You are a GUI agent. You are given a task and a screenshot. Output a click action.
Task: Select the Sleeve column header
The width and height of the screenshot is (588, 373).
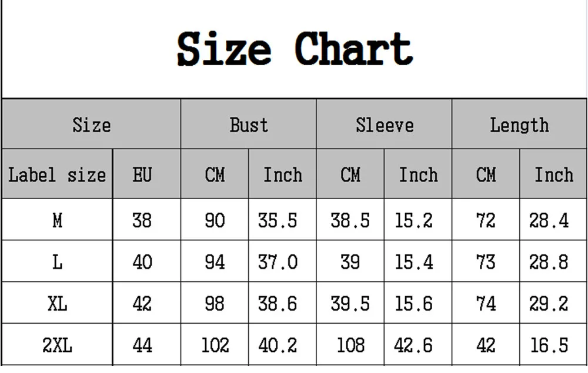(x=385, y=124)
